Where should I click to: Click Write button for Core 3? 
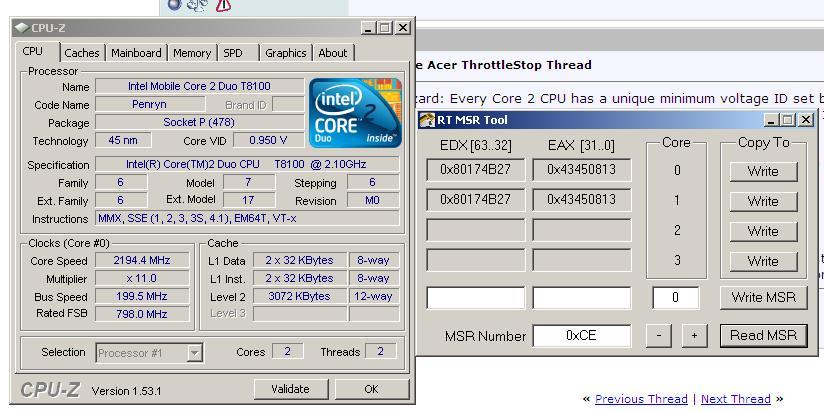pyautogui.click(x=763, y=261)
